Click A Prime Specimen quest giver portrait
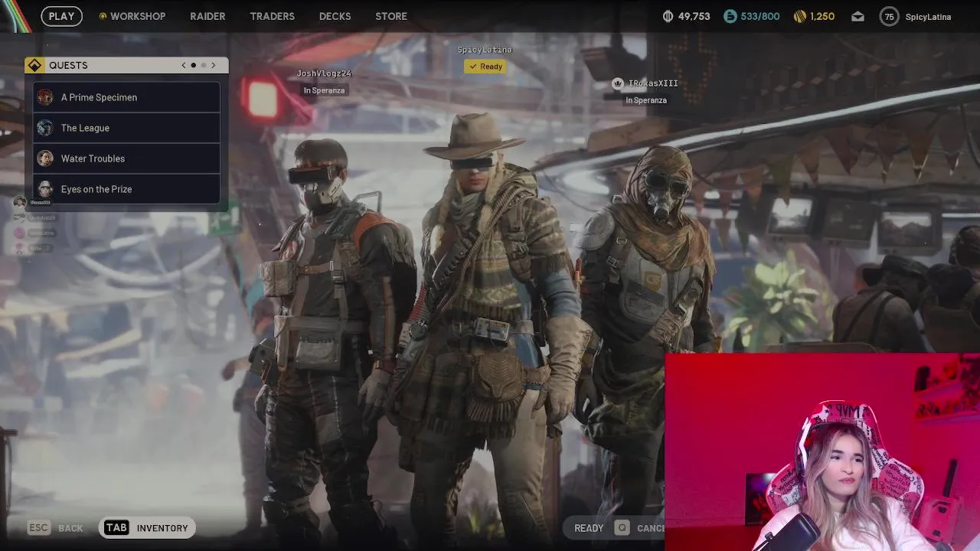Image resolution: width=980 pixels, height=551 pixels. 45,97
